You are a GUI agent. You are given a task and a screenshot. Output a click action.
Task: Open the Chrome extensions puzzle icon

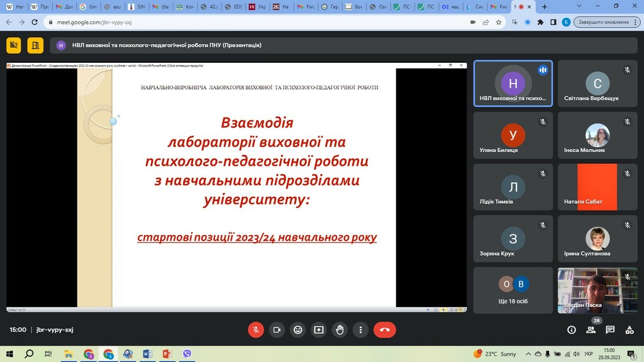pyautogui.click(x=540, y=21)
